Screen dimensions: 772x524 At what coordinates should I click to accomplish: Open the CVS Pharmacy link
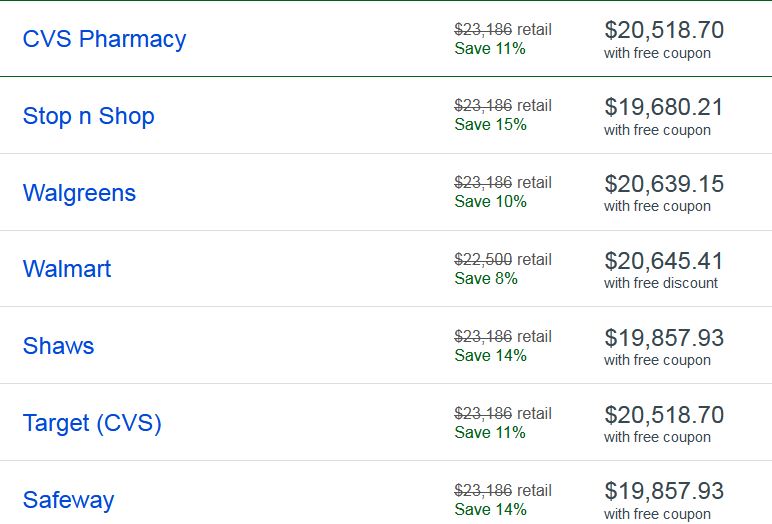pos(104,39)
